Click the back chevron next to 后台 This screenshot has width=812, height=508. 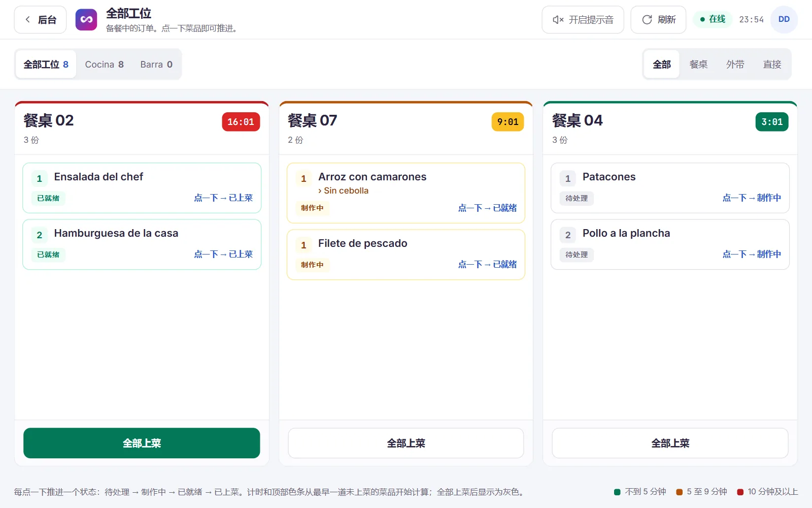28,20
